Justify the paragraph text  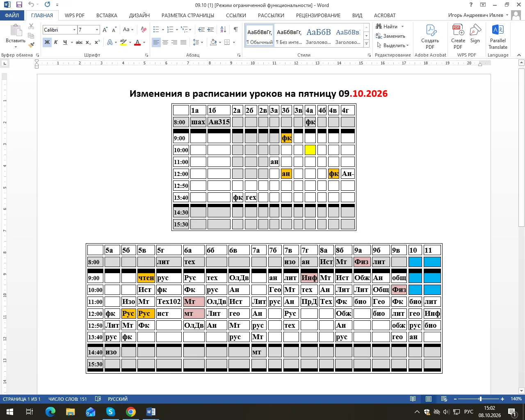(183, 42)
